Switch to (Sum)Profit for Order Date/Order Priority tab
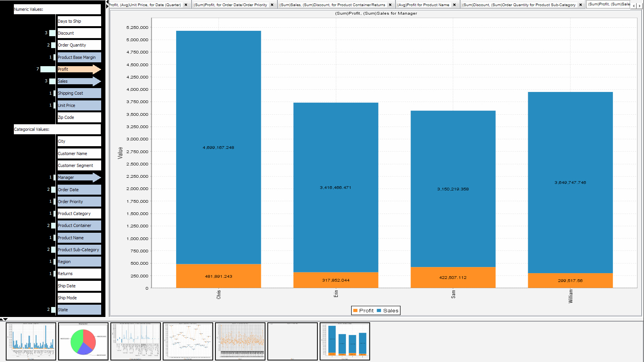 230,5
